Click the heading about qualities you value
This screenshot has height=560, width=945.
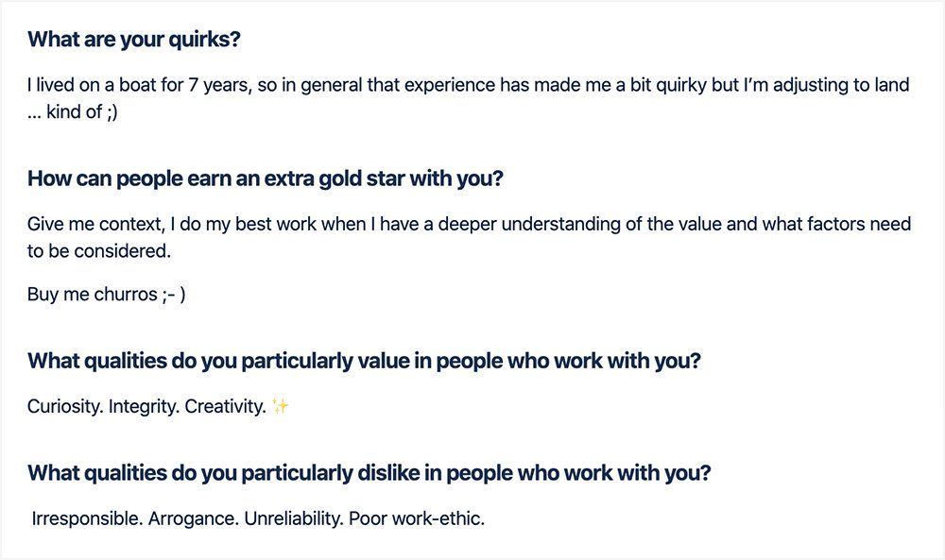pos(364,362)
